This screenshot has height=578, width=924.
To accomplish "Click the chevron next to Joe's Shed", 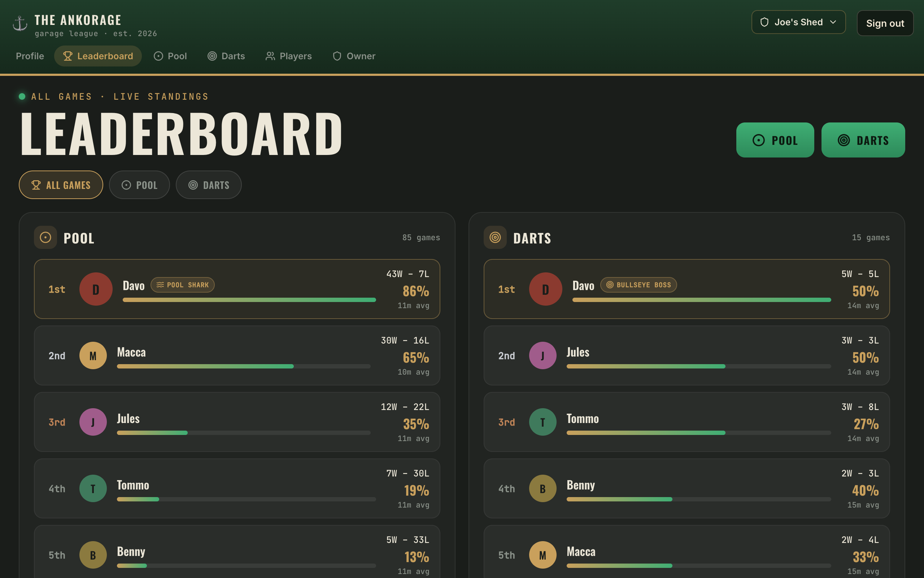I will coord(833,22).
